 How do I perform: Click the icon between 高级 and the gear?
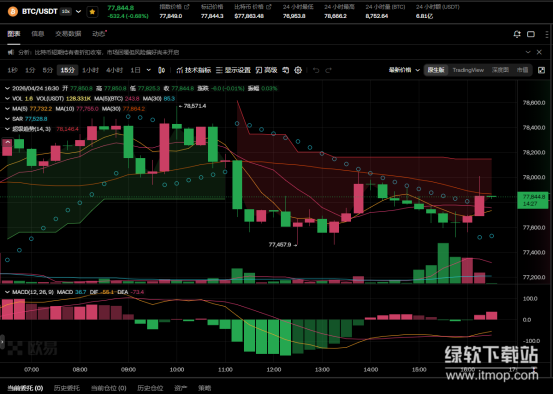tap(286, 70)
